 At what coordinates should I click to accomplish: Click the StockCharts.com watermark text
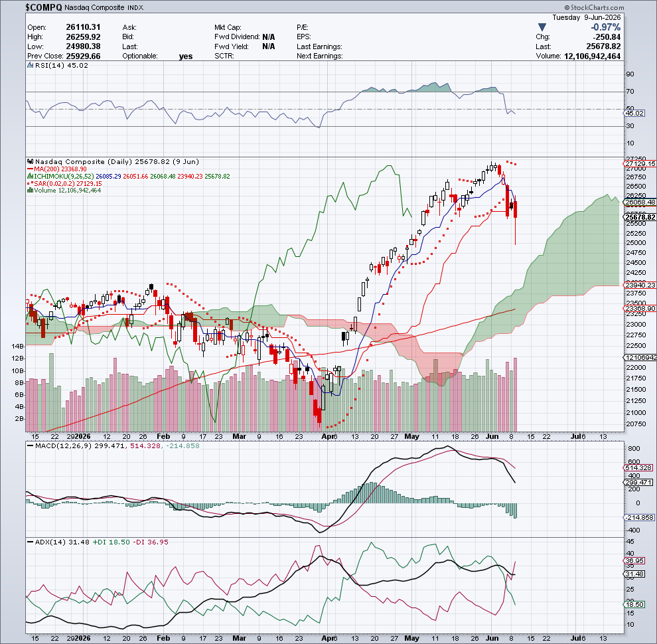(594, 7)
